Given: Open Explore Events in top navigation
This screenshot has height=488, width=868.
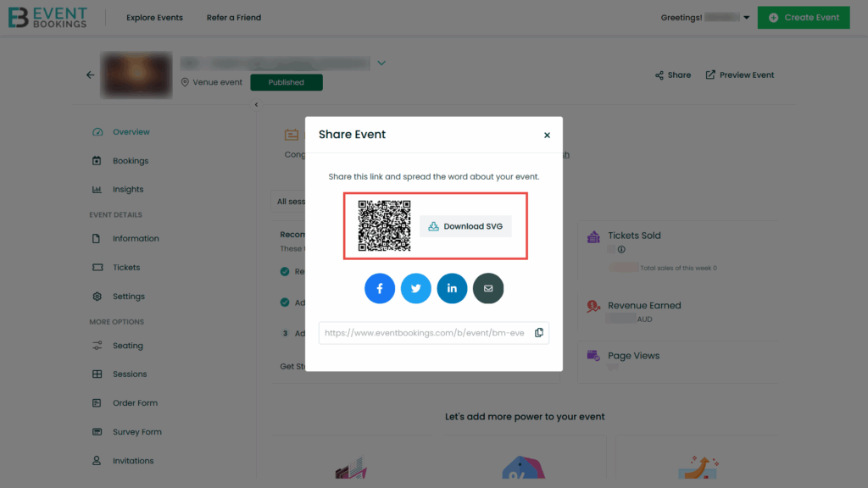Looking at the screenshot, I should [x=154, y=18].
